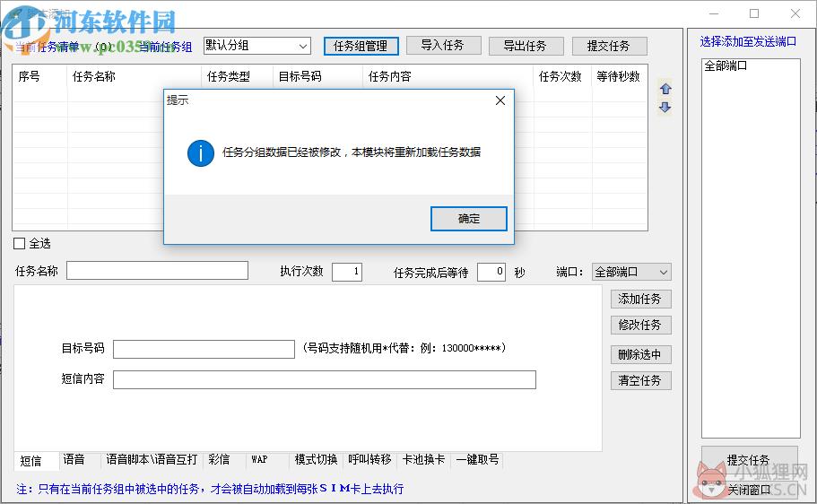Move selected task up with up arrow
817x504 pixels.
point(665,89)
